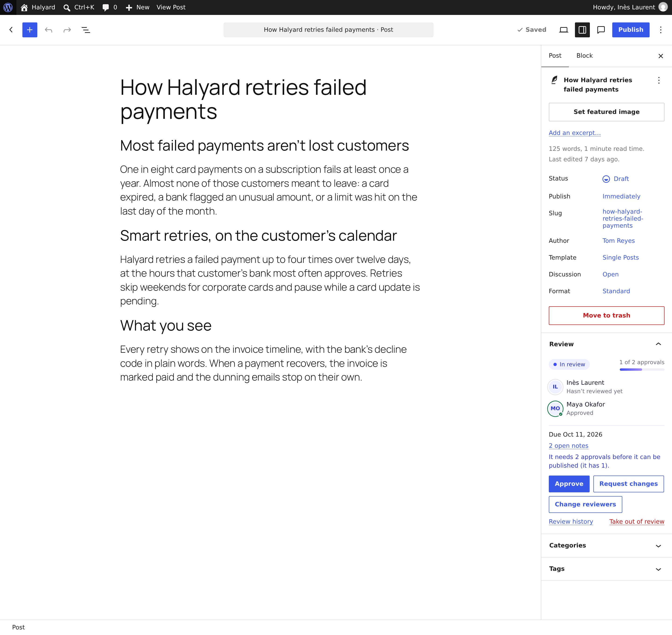
Task: Click the Add an excerpt link
Action: coord(574,133)
